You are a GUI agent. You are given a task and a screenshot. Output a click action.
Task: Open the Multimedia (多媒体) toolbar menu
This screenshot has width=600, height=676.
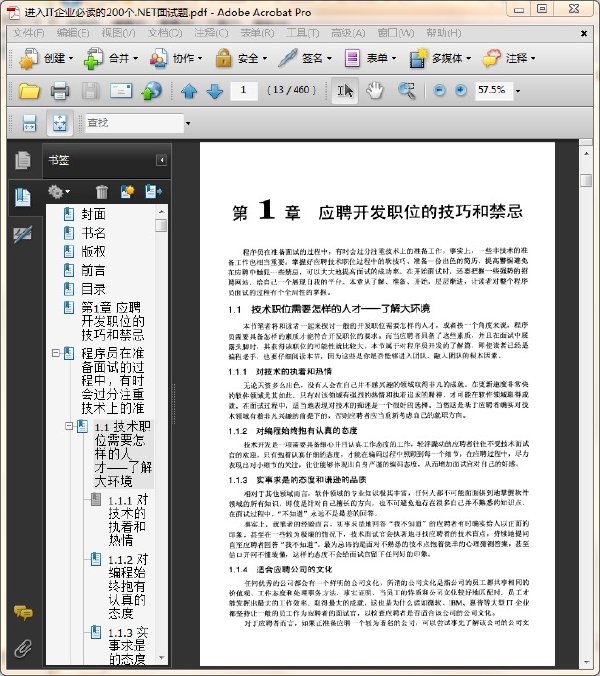coord(440,58)
